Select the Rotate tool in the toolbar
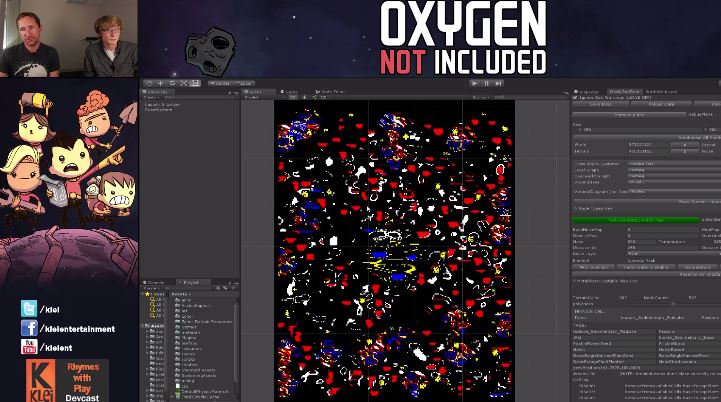721x402 pixels. coord(172,83)
